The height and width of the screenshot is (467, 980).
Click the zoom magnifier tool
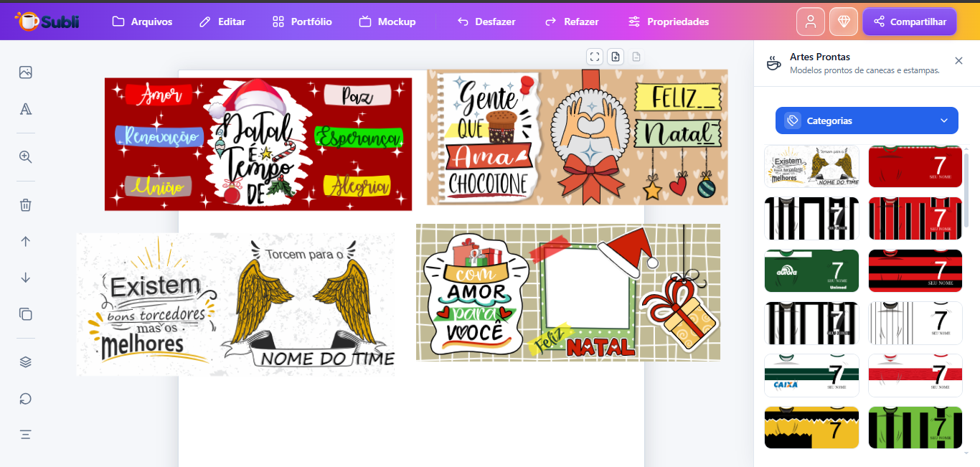[26, 157]
